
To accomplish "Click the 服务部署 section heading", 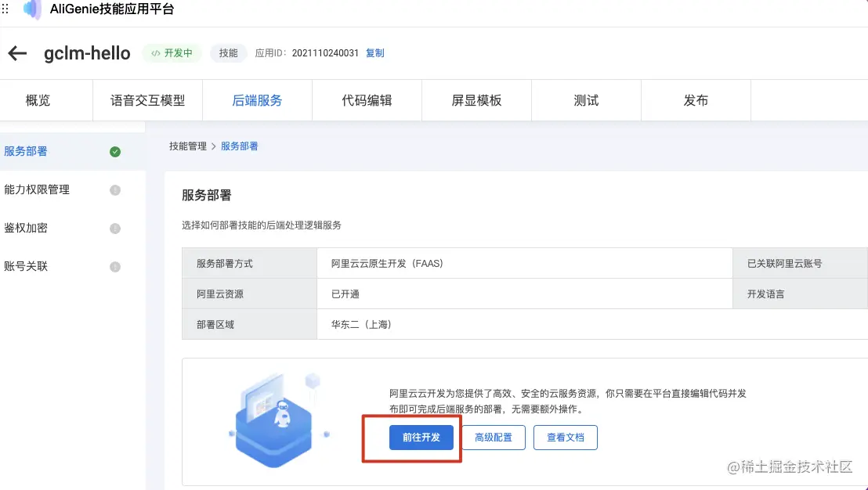I will 207,195.
